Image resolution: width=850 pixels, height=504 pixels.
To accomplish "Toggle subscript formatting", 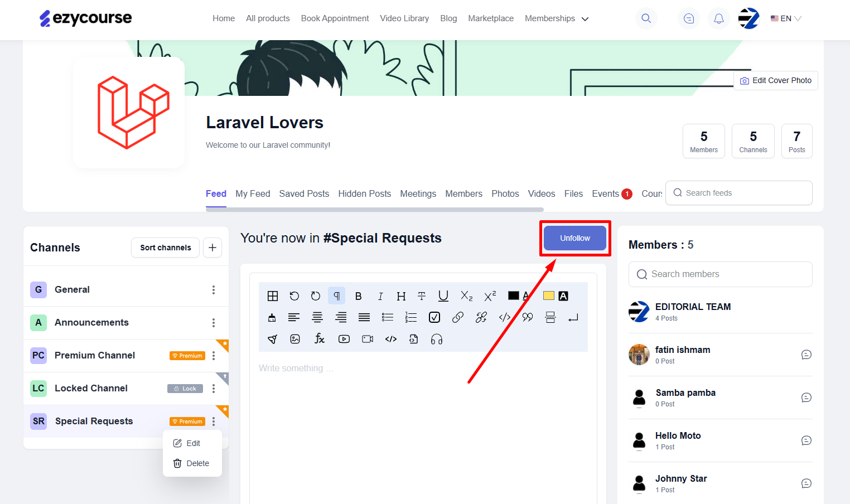I will tap(467, 296).
